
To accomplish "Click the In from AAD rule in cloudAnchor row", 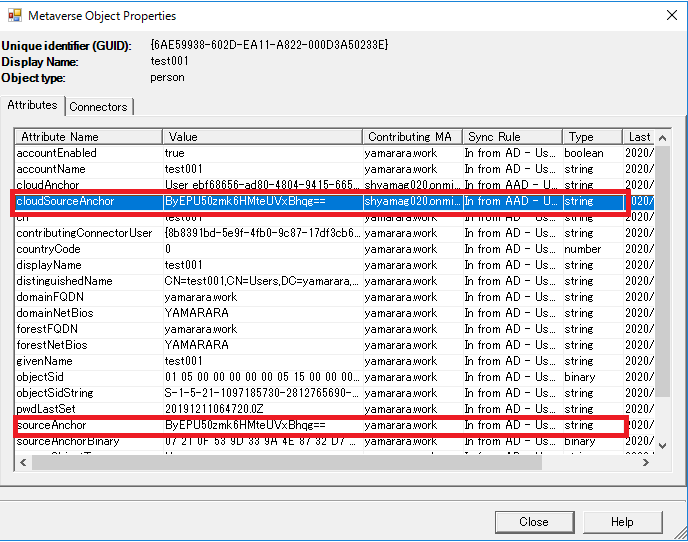I will click(x=510, y=185).
